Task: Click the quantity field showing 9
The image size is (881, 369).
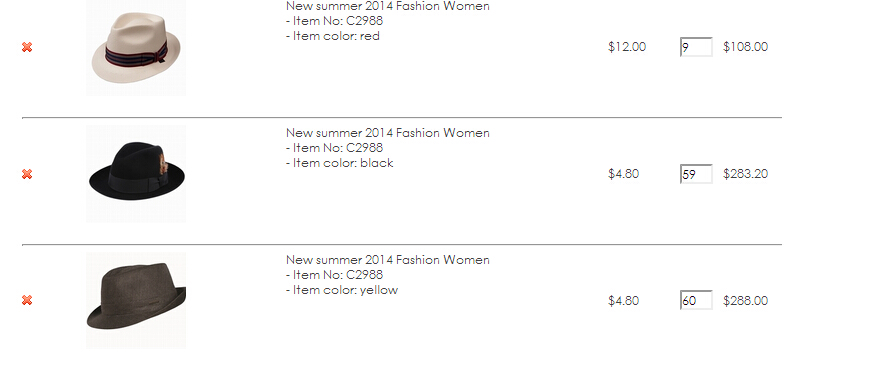Action: (x=696, y=47)
